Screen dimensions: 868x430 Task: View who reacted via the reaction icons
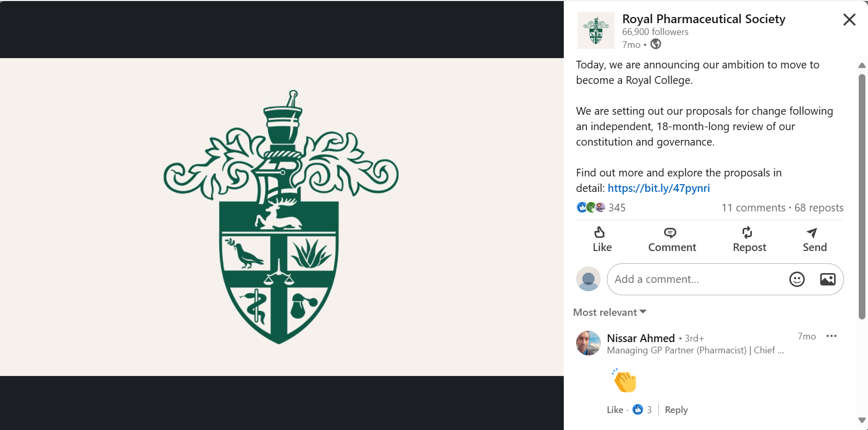pyautogui.click(x=590, y=207)
